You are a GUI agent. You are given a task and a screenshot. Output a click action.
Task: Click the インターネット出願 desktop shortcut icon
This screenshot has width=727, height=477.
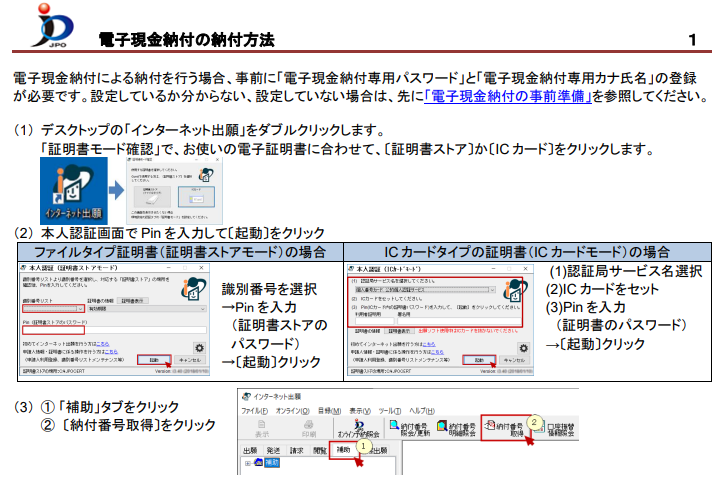tap(74, 191)
